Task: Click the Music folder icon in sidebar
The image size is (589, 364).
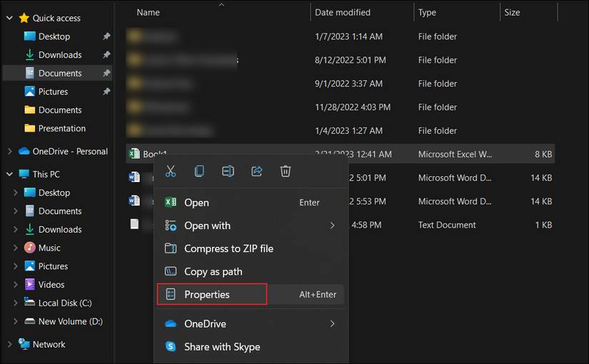Action: click(x=30, y=248)
